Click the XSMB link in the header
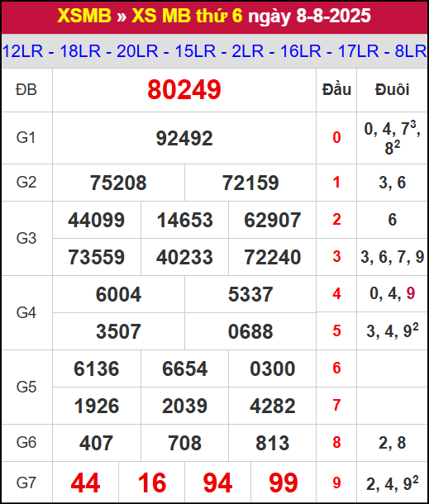This screenshot has height=504, width=429. pos(84,16)
